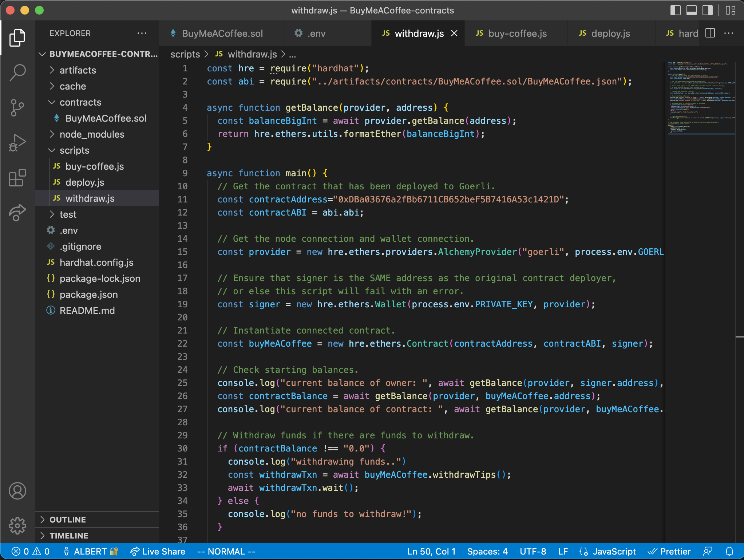Open the Manage gear icon

click(x=17, y=526)
